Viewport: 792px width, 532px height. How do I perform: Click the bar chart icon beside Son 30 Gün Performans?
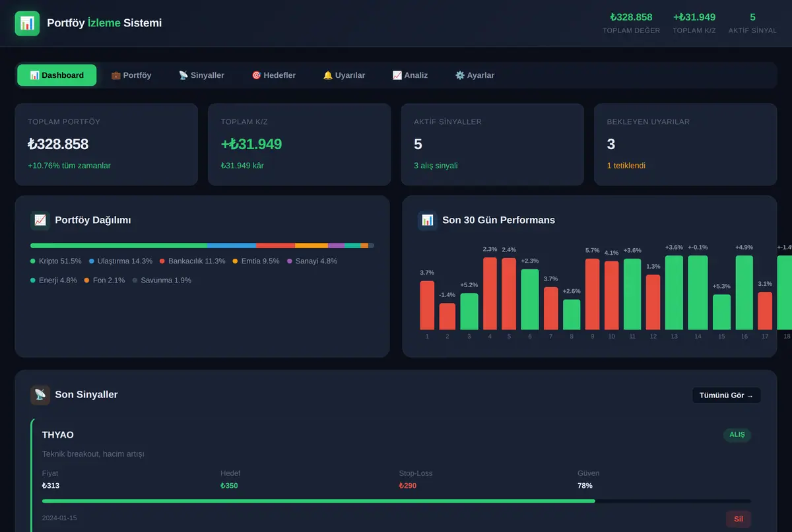(428, 220)
